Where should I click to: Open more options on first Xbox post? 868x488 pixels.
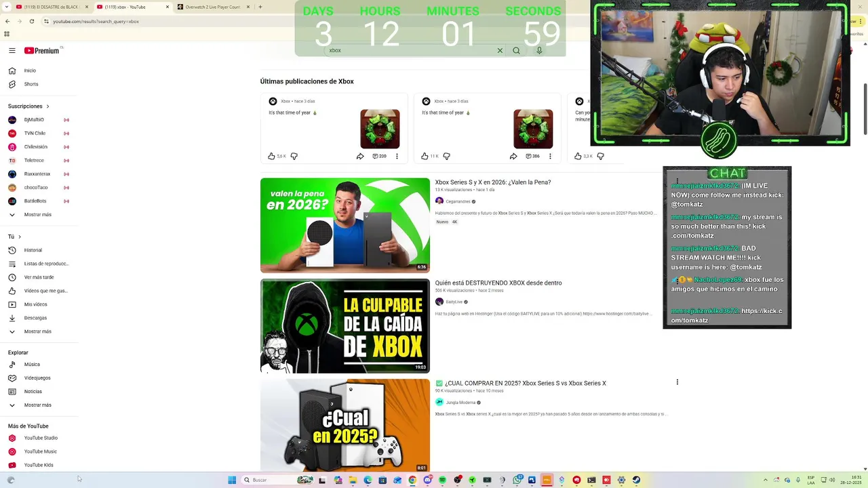click(x=397, y=156)
